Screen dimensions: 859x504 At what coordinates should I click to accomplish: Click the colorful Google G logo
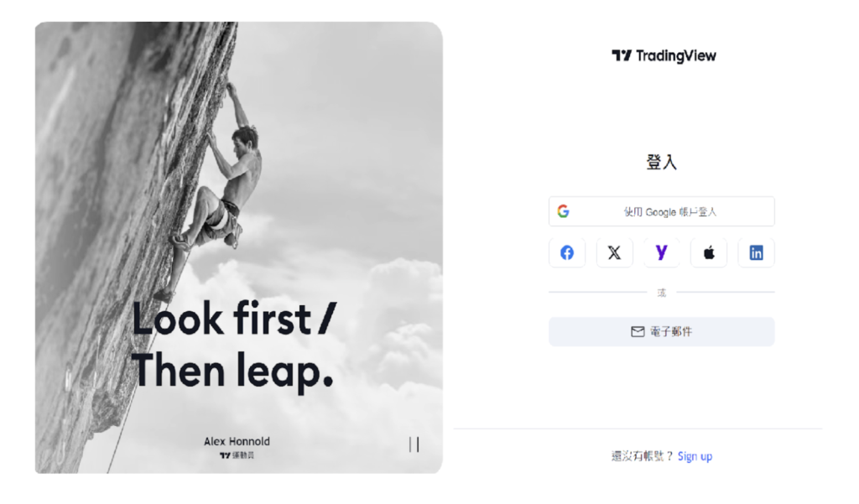(563, 211)
